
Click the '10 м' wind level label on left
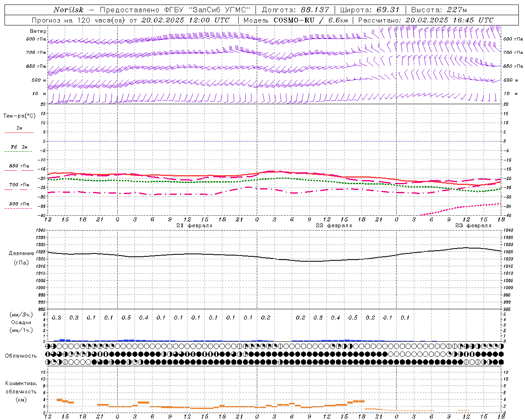pyautogui.click(x=39, y=94)
